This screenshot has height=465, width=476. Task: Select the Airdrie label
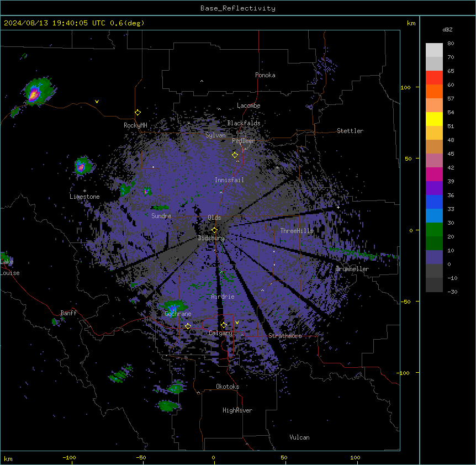tap(223, 297)
